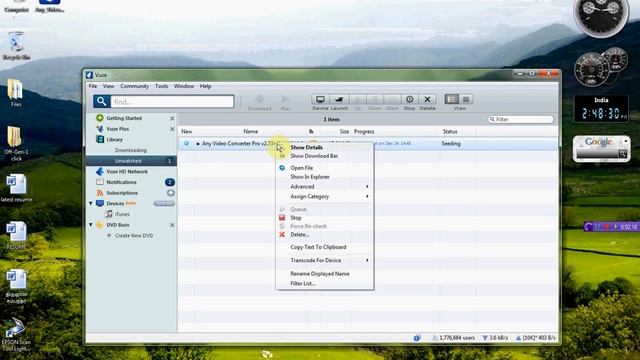Open the Tools menu

[161, 86]
